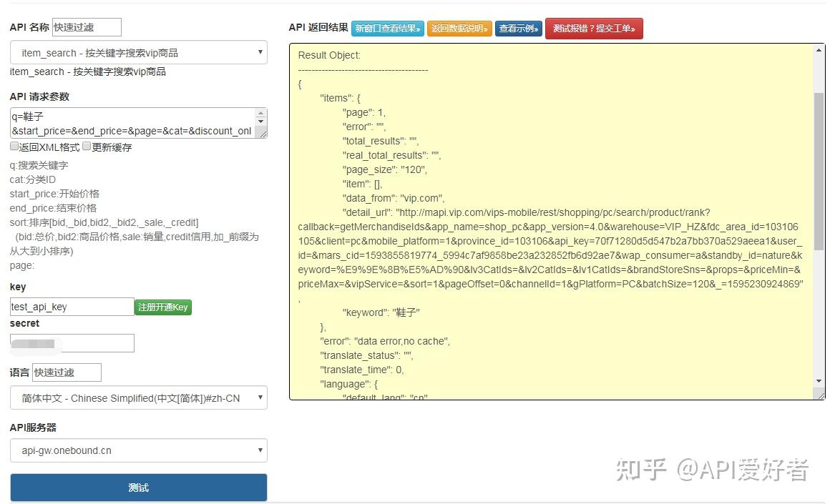
Task: Click the API 请求参数 heading
Action: [39, 97]
